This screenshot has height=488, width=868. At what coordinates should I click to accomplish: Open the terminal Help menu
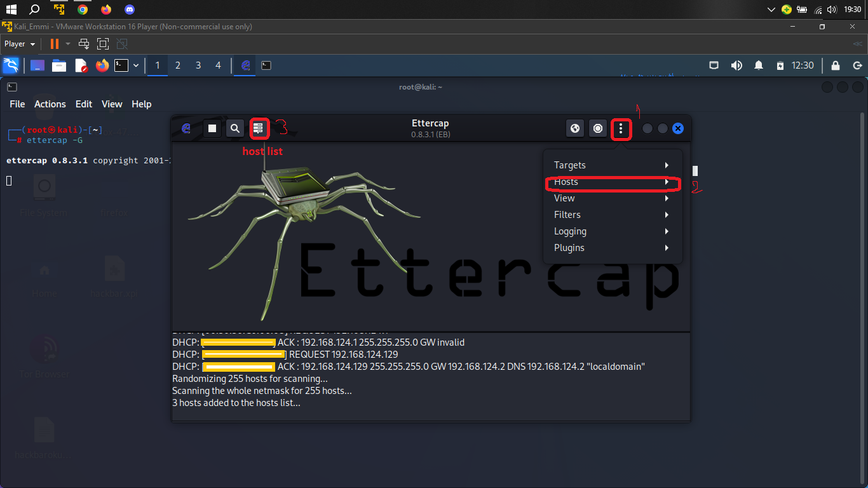pos(142,104)
